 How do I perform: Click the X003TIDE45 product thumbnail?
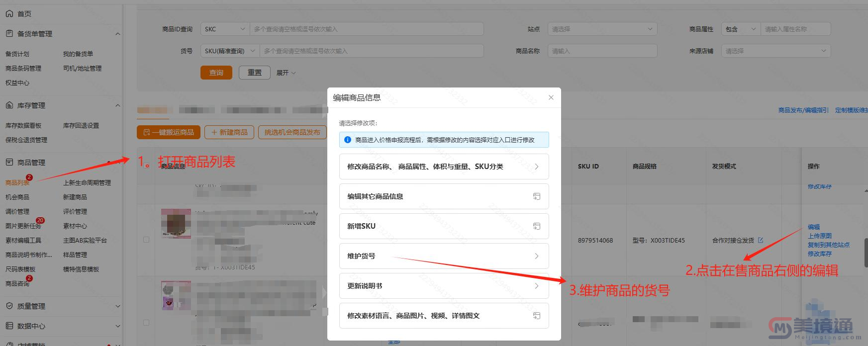tap(176, 224)
